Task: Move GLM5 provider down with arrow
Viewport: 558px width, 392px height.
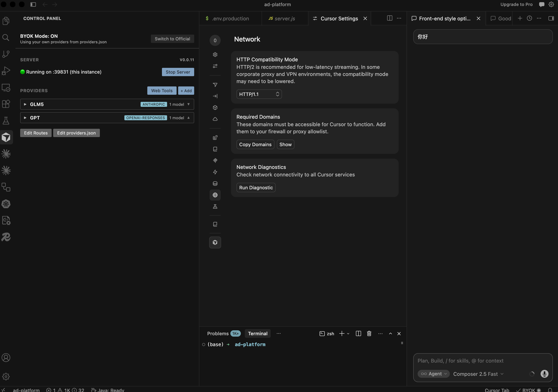Action: click(189, 104)
